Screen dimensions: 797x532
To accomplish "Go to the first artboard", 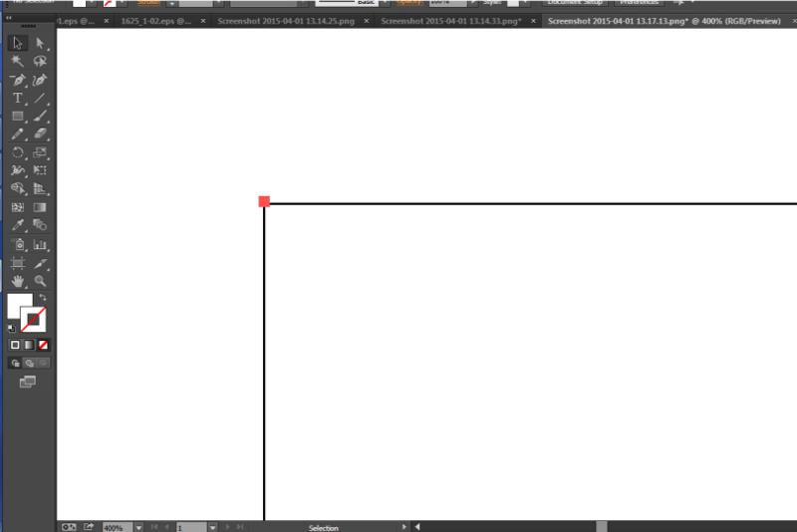I will click(x=154, y=527).
